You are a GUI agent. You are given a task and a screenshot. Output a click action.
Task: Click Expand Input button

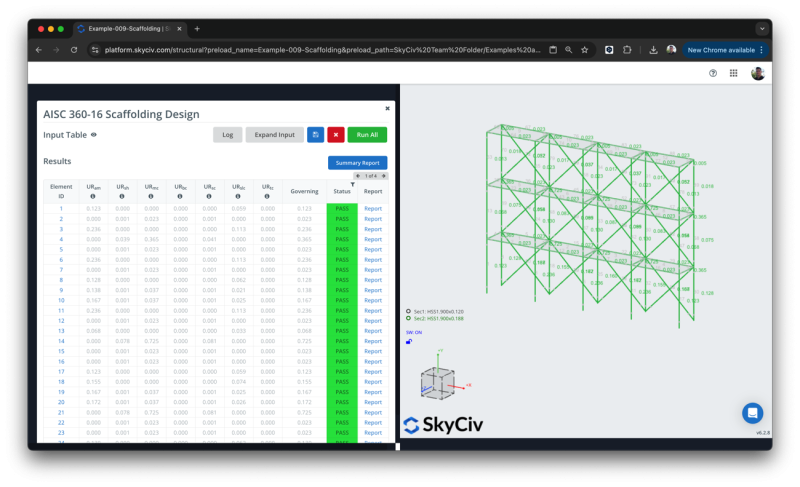tap(274, 135)
